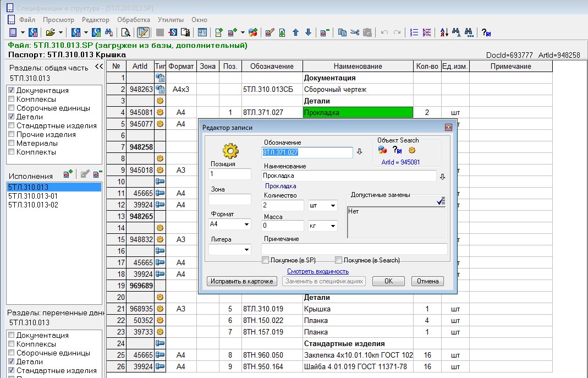Enable the Покупное (в Search) checkbox
Screen dimensions: 588x378
339,260
